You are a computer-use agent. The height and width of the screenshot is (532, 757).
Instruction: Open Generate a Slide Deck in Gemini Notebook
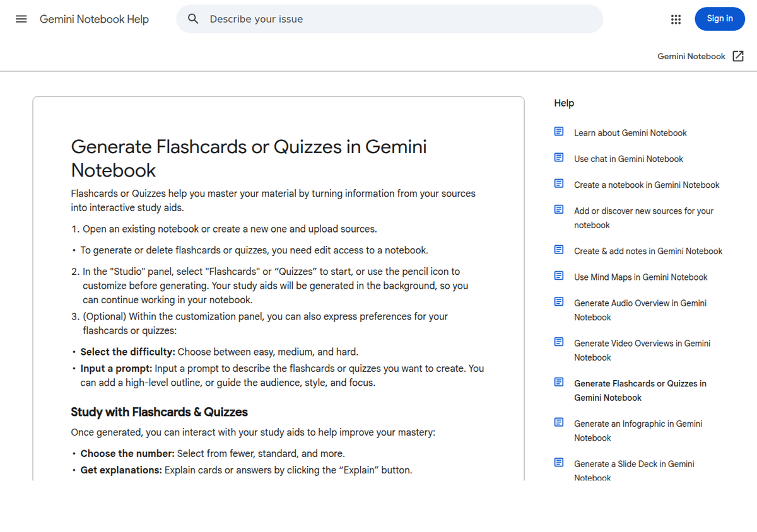634,471
